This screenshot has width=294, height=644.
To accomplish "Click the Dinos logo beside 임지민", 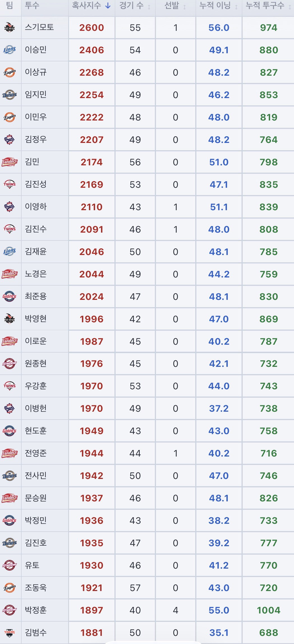I will (x=10, y=94).
